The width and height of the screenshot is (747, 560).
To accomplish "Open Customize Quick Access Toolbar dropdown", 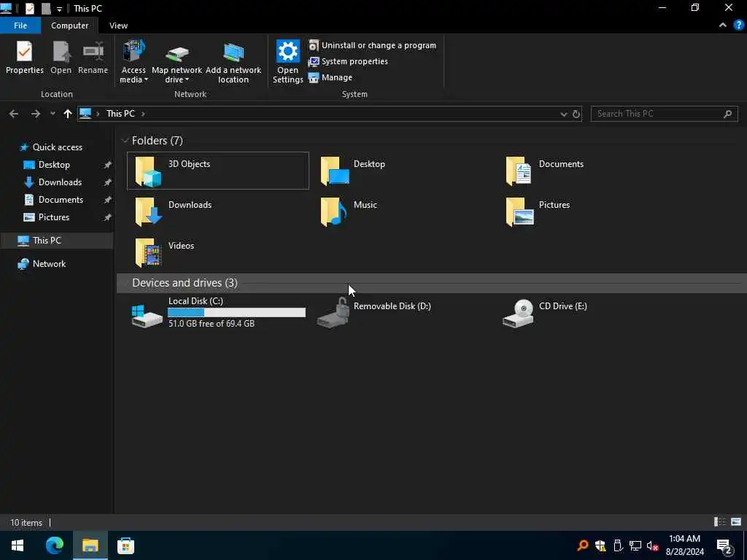I will pyautogui.click(x=60, y=9).
